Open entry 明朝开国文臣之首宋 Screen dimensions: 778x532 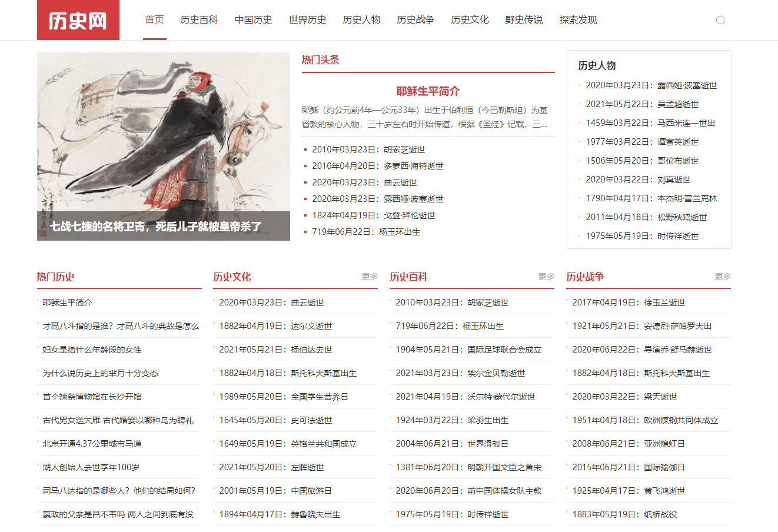tap(468, 467)
